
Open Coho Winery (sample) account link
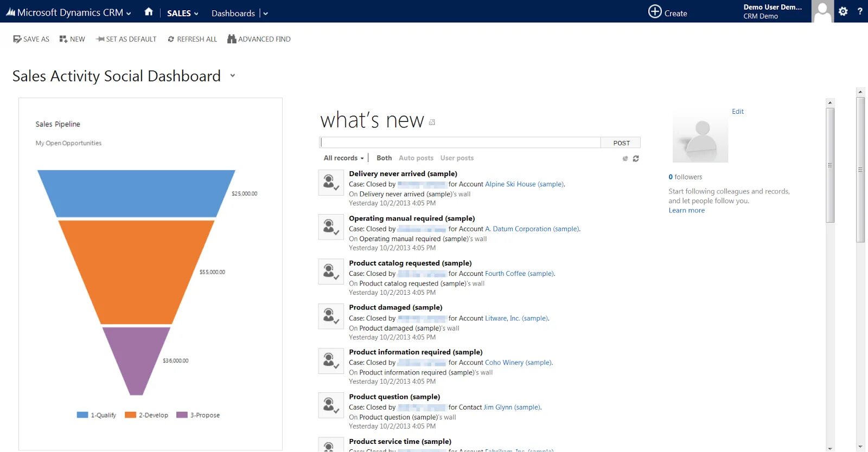(518, 363)
